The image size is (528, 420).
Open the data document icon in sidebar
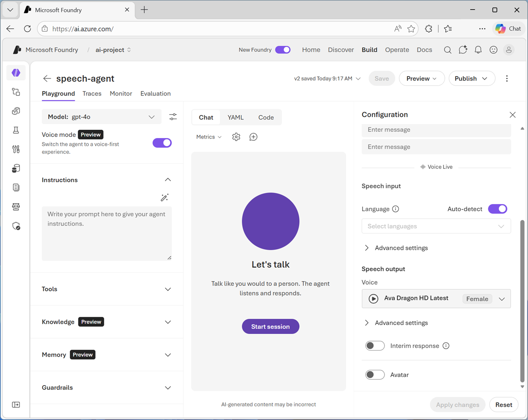(16, 188)
